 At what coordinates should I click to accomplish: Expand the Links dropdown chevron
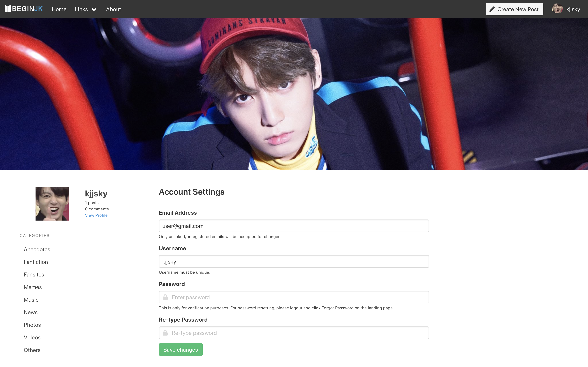(x=94, y=9)
